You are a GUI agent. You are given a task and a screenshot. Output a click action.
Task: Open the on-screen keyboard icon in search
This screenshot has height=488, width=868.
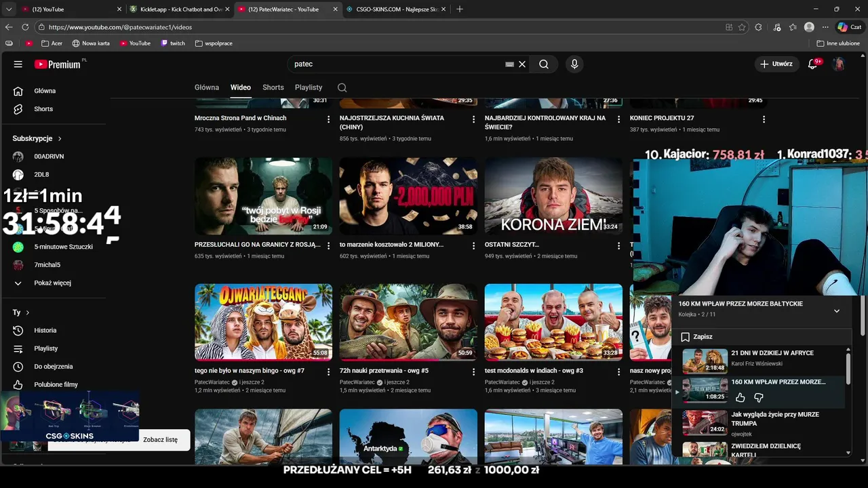509,64
